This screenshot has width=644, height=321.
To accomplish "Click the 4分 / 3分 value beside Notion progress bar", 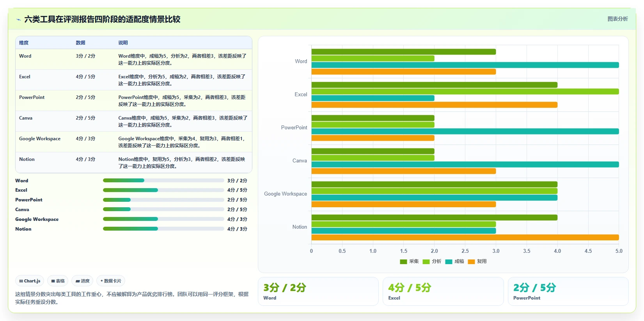I will tap(237, 229).
